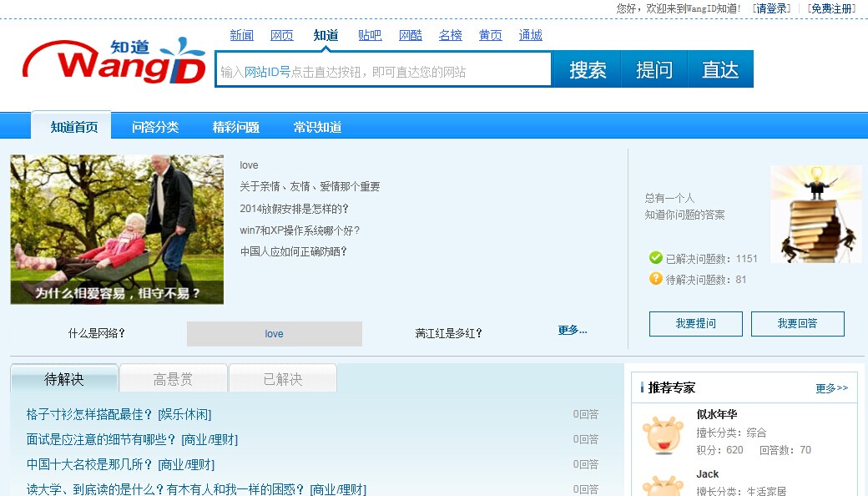Select the 已解决 questions tab

[x=283, y=378]
